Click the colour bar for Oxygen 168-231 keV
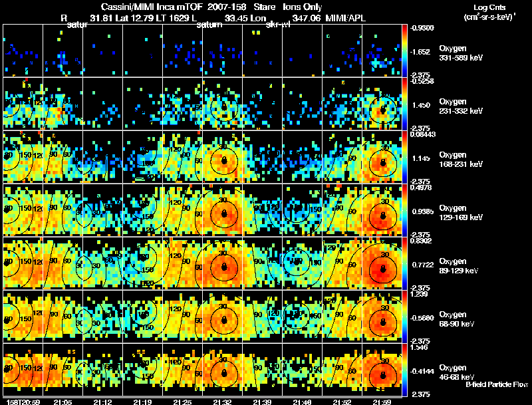Image resolution: width=532 pixels, height=405 pixels. 404,157
